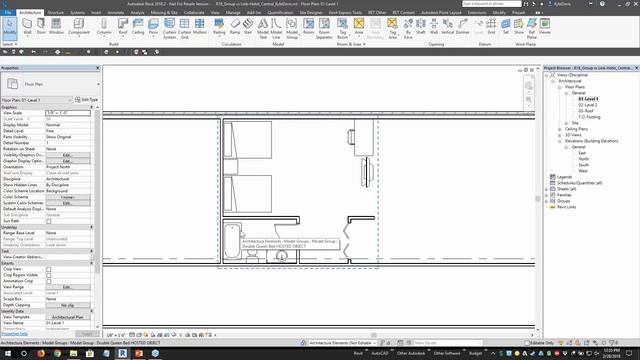
Task: Open the Architecture Elements workset dropdown
Action: point(342,343)
